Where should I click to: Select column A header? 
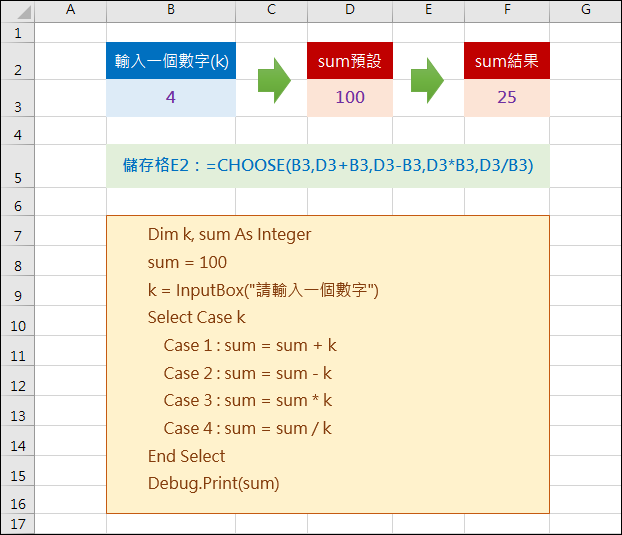(71, 11)
